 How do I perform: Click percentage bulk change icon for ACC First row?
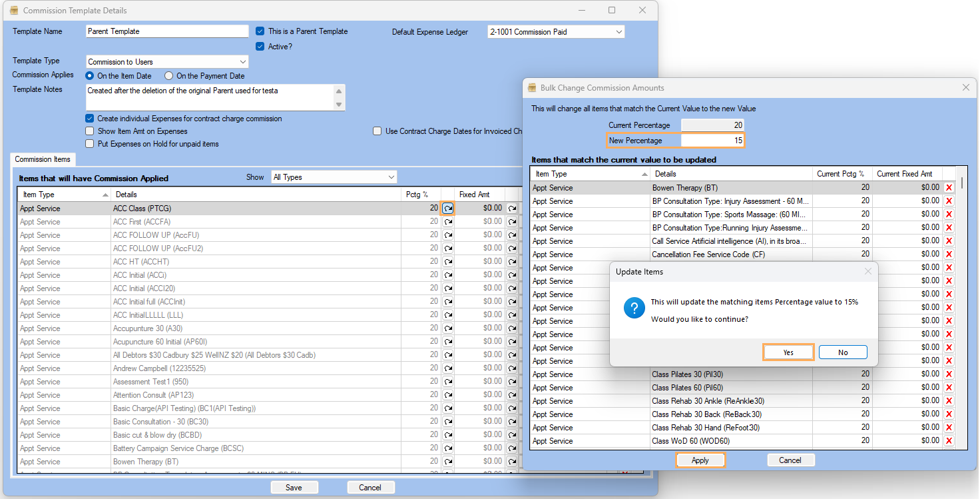pos(448,222)
